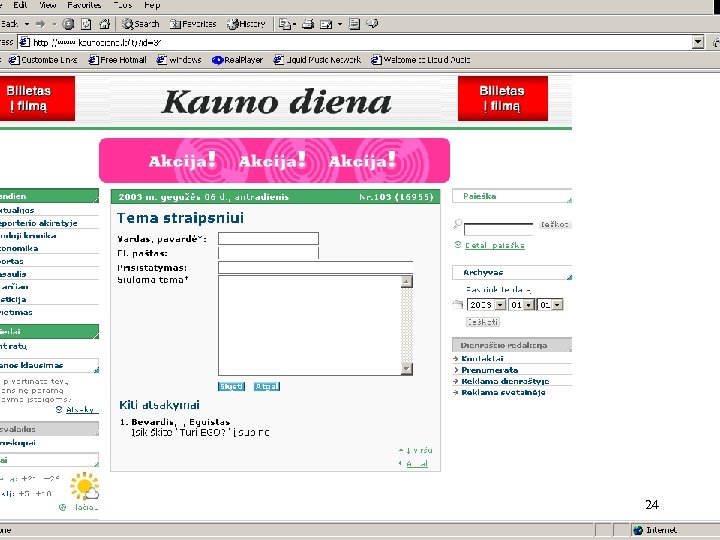Open the Mail button dropdown arrow
The width and height of the screenshot is (720, 540).
[294, 24]
